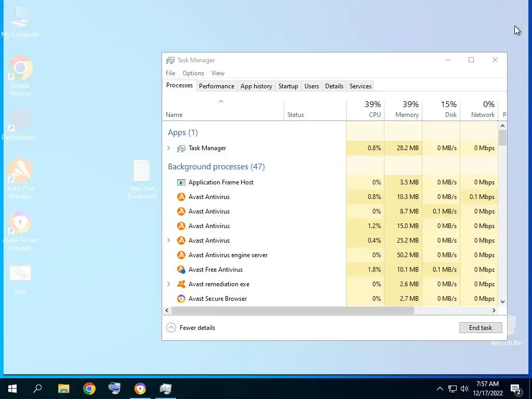The width and height of the screenshot is (532, 399).
Task: Collapse to Fewer details view
Action: [191, 328]
